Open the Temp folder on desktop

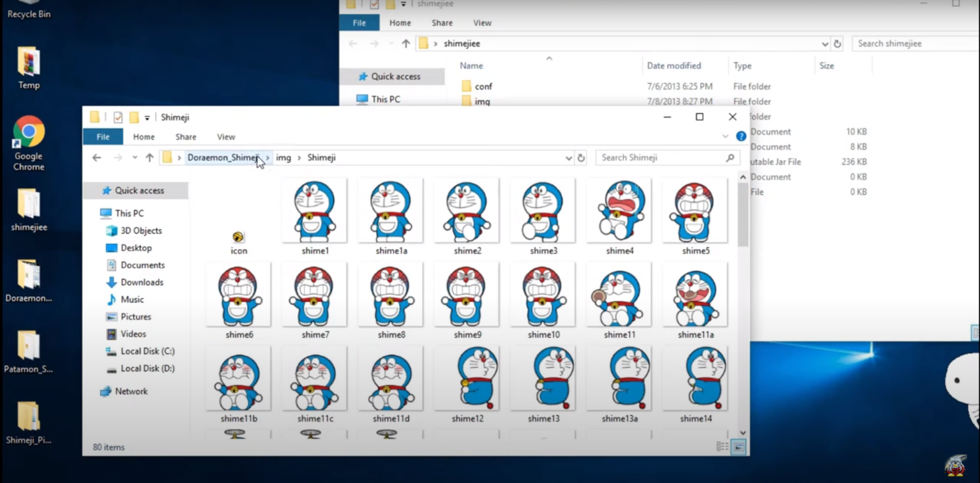29,68
